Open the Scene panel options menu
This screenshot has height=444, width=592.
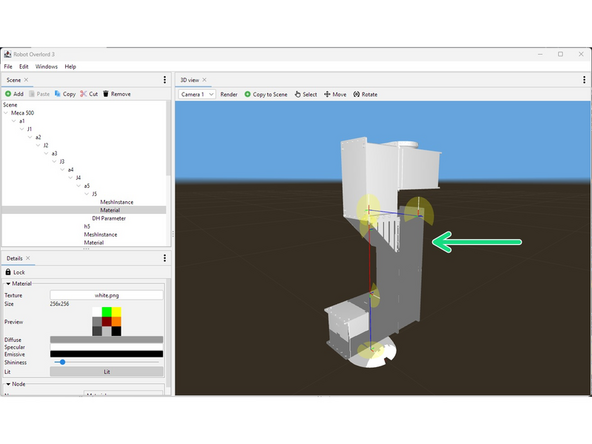tap(165, 80)
